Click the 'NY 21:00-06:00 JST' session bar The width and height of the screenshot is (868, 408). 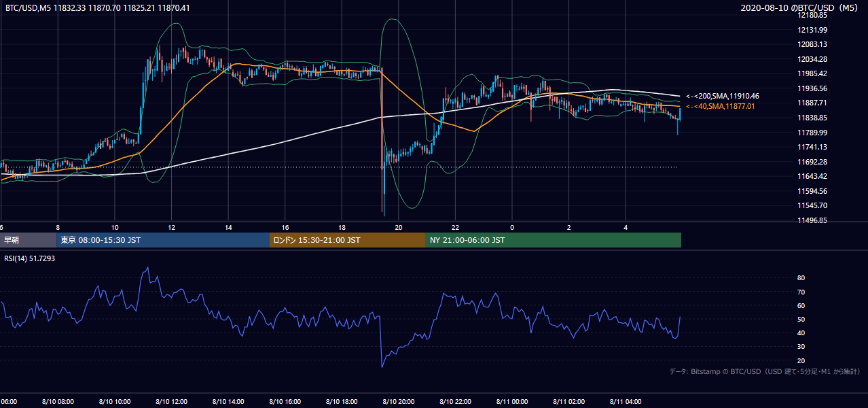pos(554,240)
